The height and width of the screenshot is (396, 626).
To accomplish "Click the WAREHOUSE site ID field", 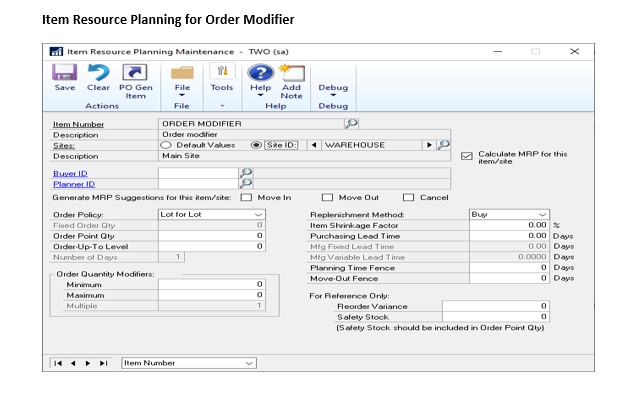I will coord(372,145).
